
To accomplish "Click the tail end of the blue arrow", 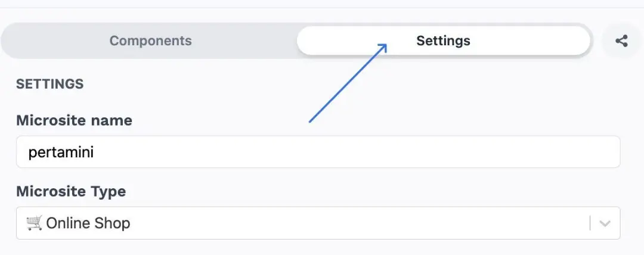I will (x=310, y=122).
